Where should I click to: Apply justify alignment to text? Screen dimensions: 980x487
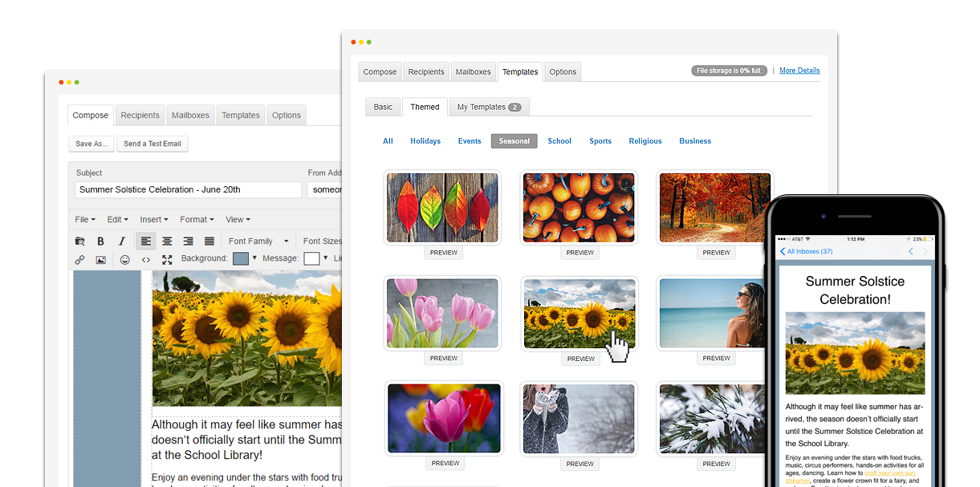[209, 241]
